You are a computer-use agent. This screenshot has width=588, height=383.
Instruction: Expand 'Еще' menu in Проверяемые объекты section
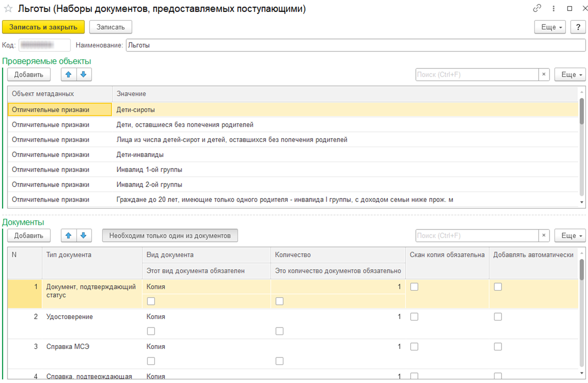click(569, 74)
